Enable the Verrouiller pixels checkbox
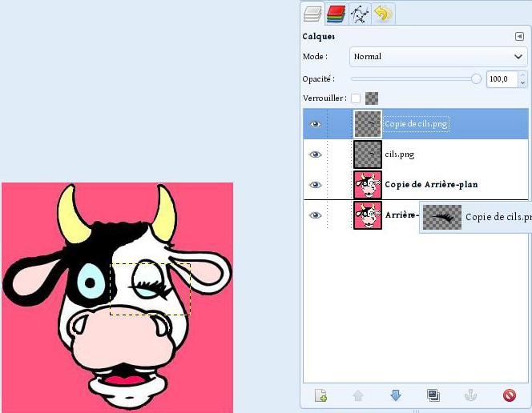 pos(356,98)
